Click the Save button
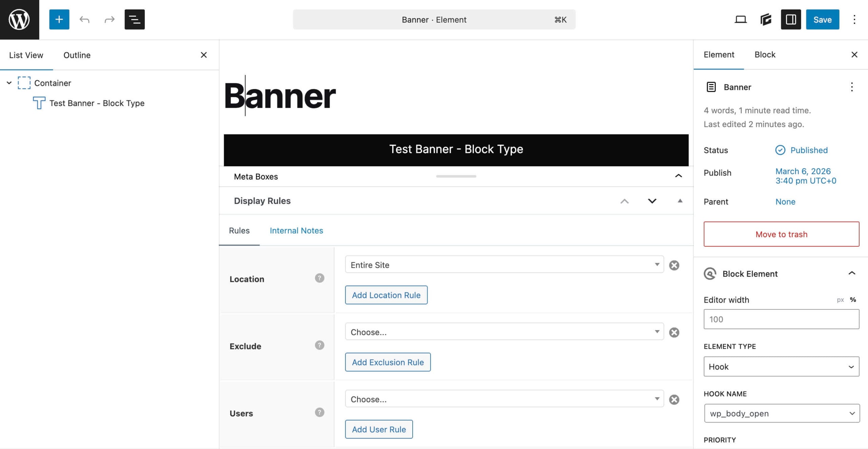Image resolution: width=868 pixels, height=449 pixels. (822, 19)
